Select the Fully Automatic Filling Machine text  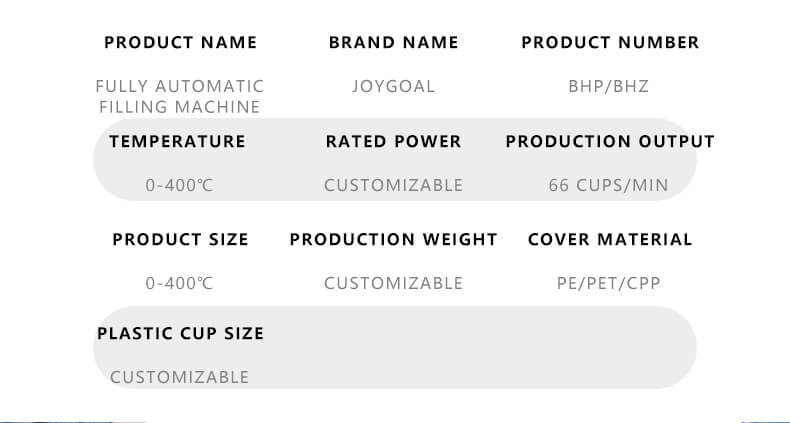(180, 96)
